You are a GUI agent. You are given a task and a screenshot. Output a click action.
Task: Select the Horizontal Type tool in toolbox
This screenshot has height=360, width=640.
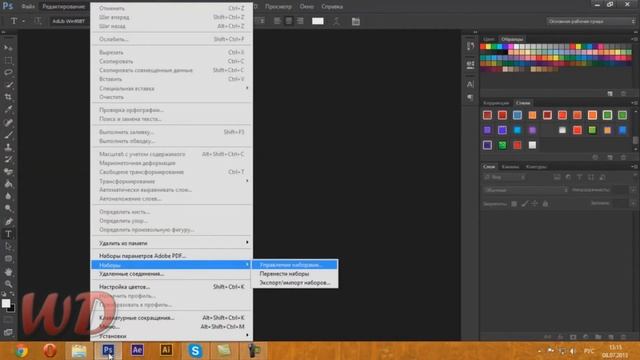coord(8,234)
